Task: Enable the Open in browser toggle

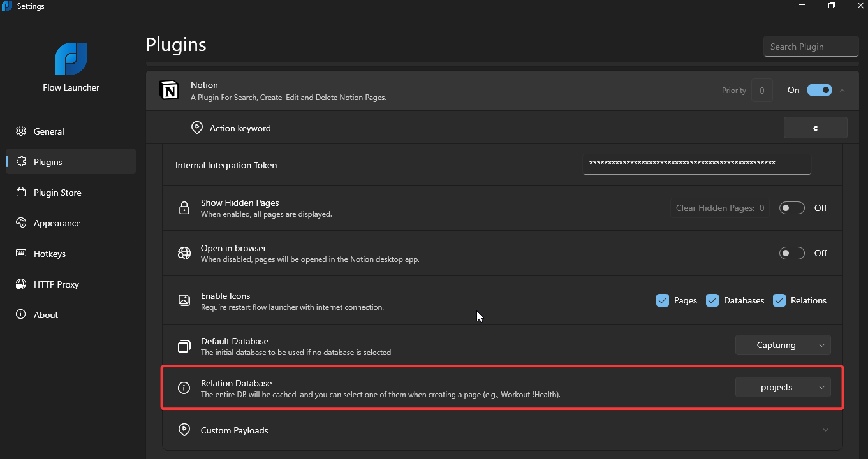Action: 792,253
